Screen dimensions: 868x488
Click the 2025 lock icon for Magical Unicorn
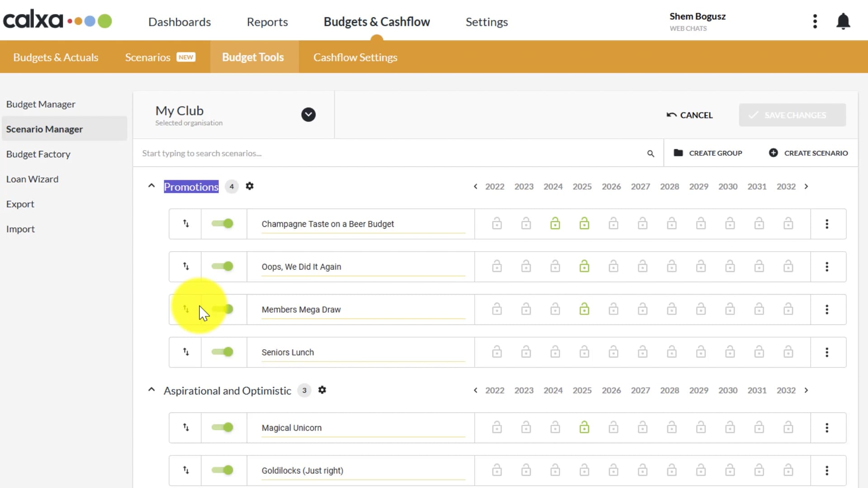pyautogui.click(x=584, y=427)
